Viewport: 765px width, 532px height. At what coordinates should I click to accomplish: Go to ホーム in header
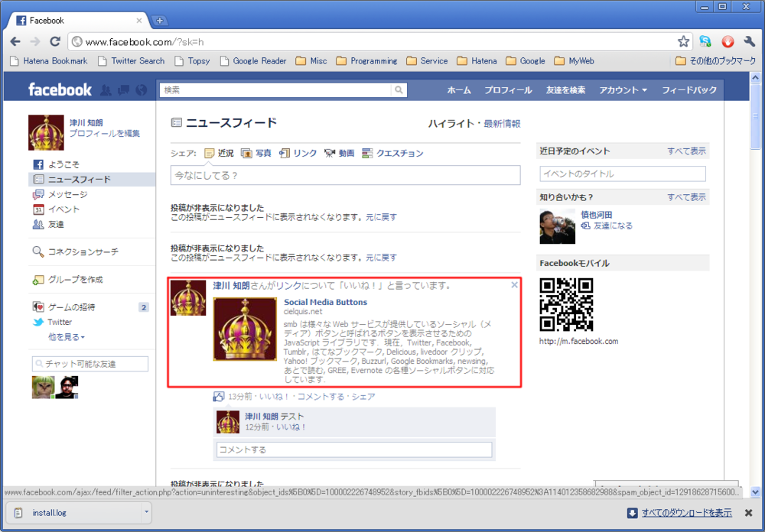click(459, 90)
